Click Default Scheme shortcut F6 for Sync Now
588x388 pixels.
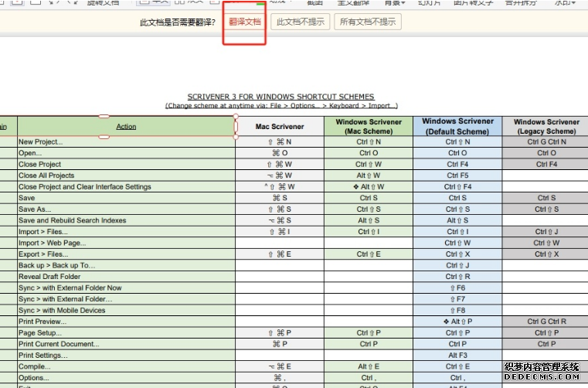[x=457, y=288]
